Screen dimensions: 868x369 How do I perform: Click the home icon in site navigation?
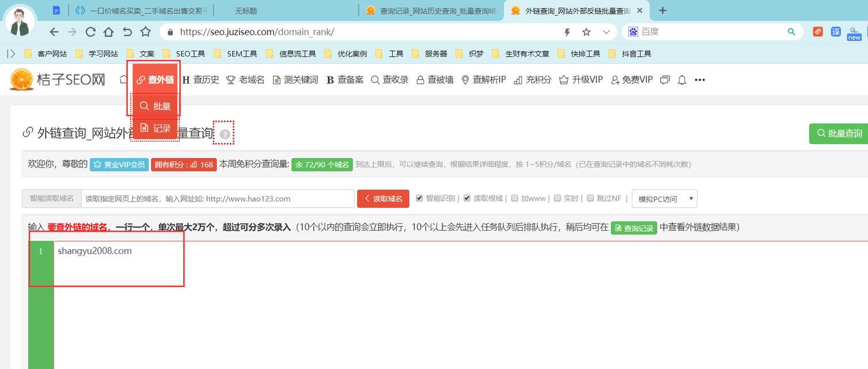pos(123,80)
